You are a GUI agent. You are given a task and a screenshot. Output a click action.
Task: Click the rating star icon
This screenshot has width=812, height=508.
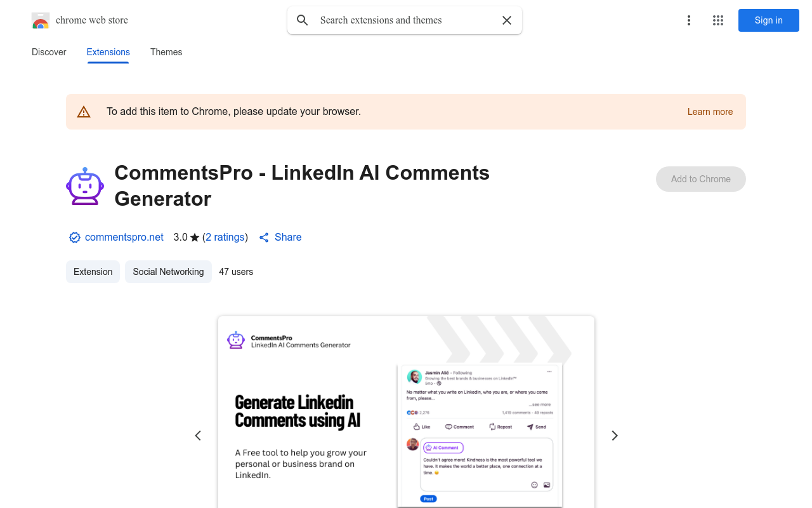point(195,237)
